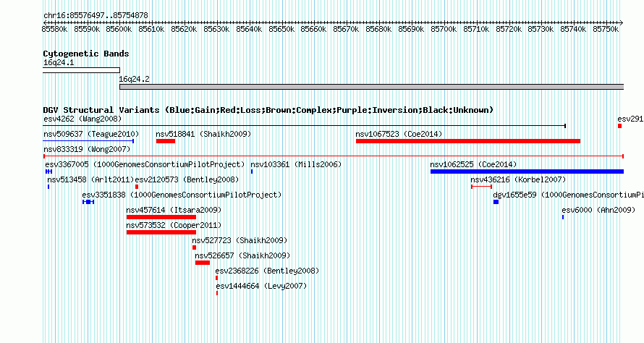Click the chr16:85576497..85754878 coordinate label

(96, 16)
